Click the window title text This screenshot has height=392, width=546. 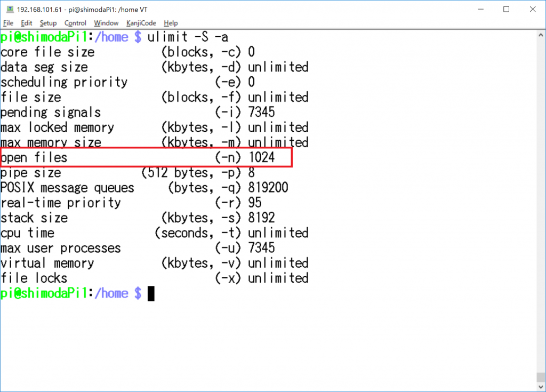(x=82, y=10)
